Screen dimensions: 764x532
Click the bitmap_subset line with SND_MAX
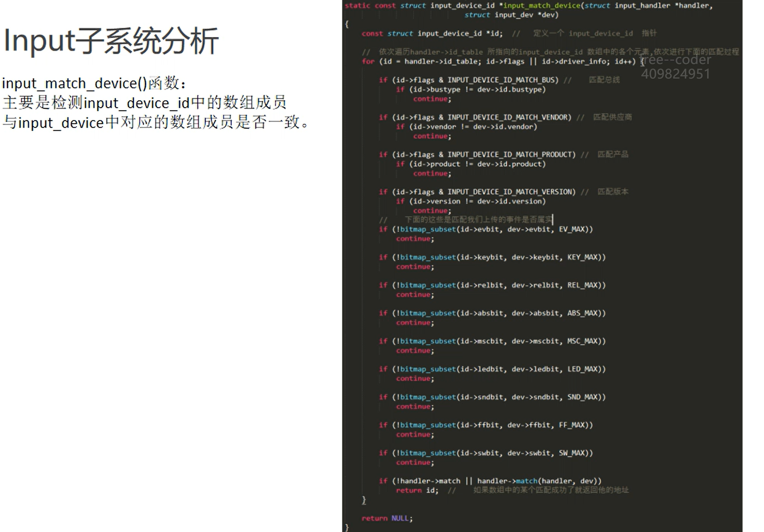point(492,397)
